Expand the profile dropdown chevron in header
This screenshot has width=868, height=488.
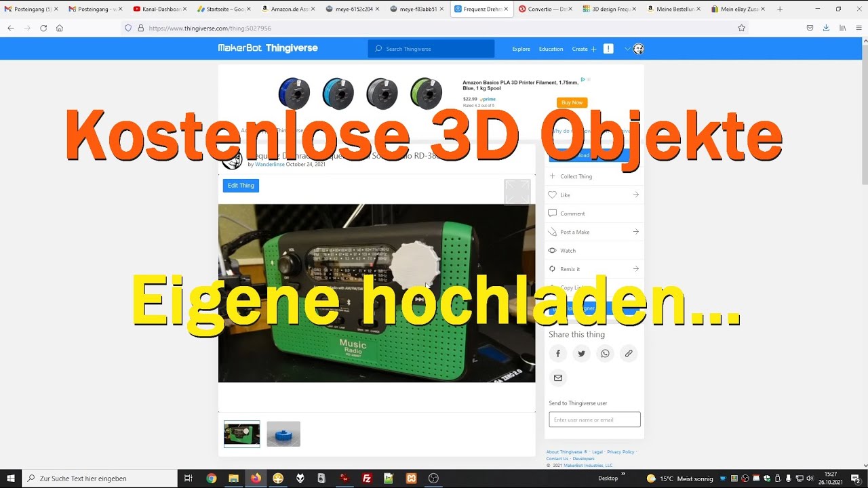(628, 49)
